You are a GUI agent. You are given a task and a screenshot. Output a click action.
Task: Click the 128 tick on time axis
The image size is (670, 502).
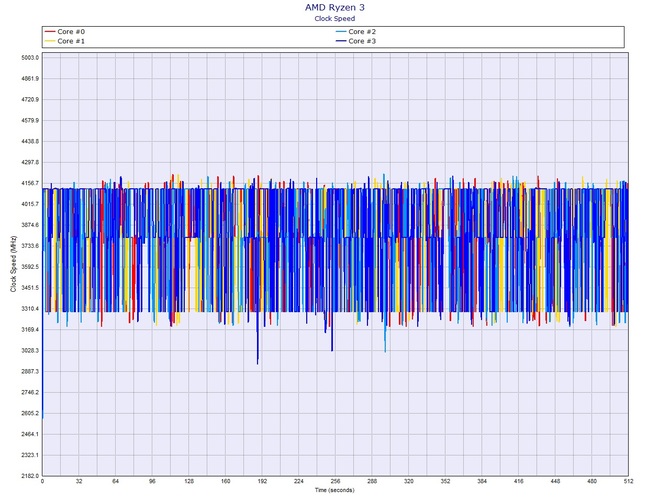[189, 481]
